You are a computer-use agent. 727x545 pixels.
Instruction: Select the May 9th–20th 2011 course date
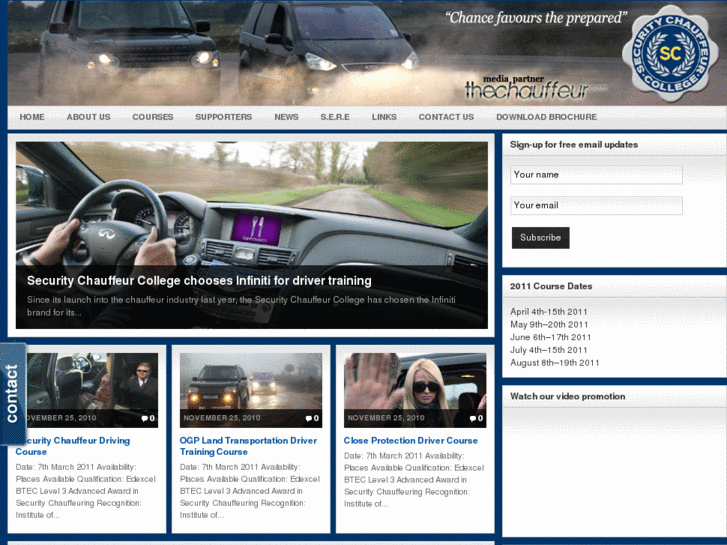pyautogui.click(x=549, y=325)
